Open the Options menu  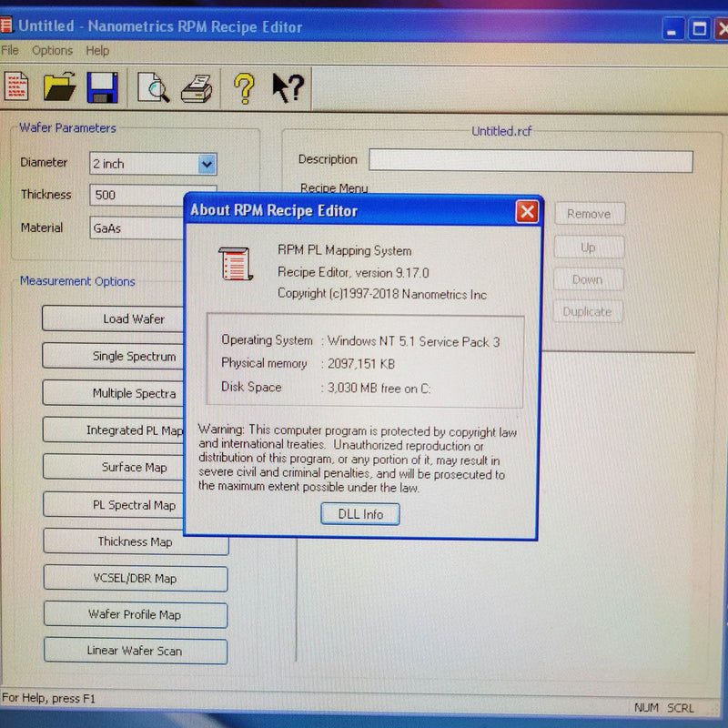(52, 50)
